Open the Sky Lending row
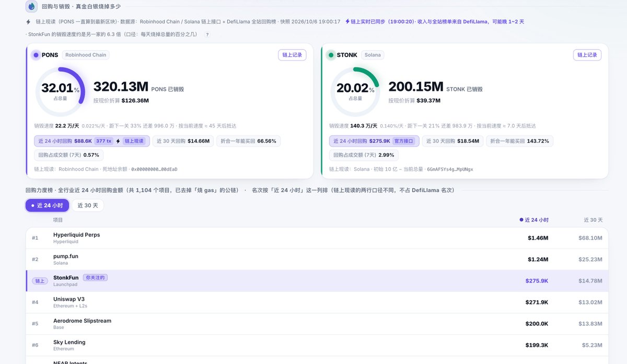The height and width of the screenshot is (364, 627). click(x=317, y=345)
